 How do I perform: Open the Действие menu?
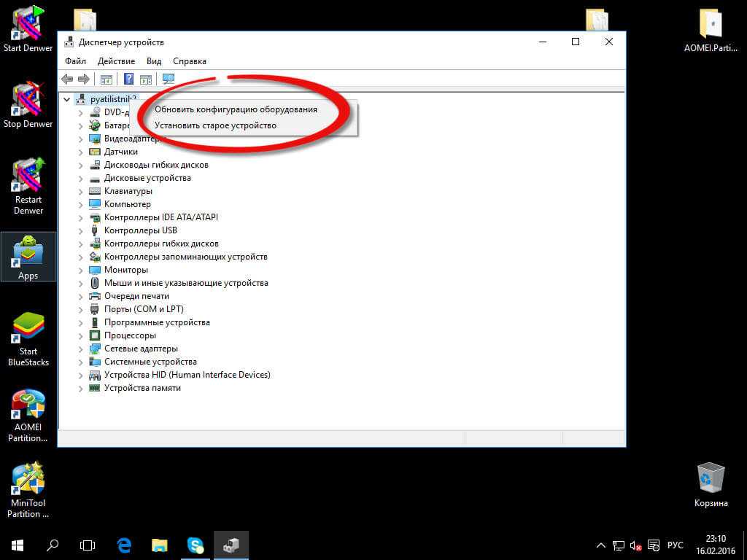pos(116,61)
